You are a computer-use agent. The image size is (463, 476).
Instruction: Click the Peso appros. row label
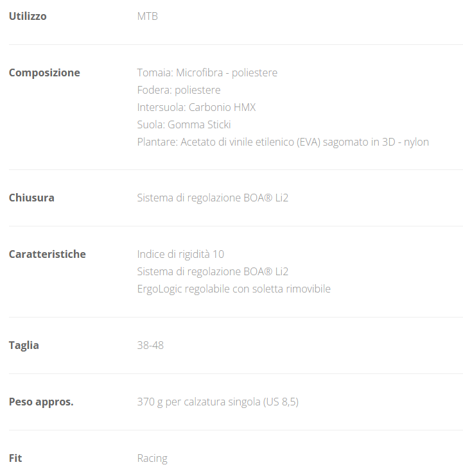pos(41,402)
